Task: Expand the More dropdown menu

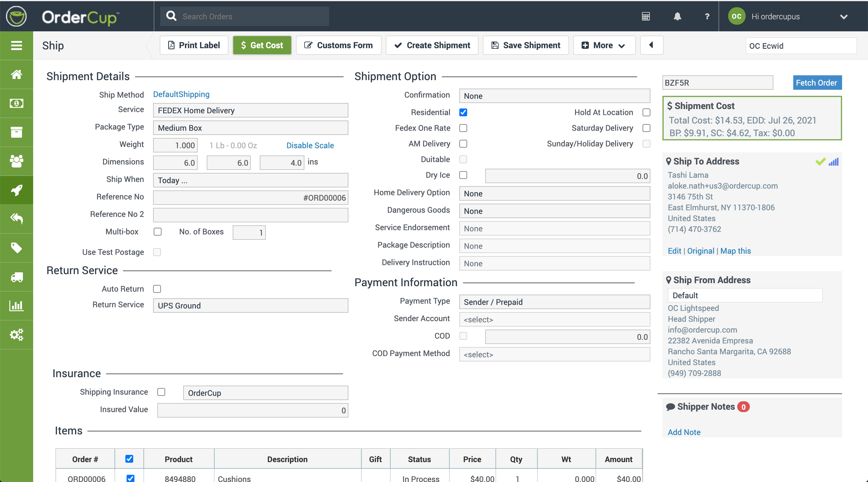Action: (604, 45)
